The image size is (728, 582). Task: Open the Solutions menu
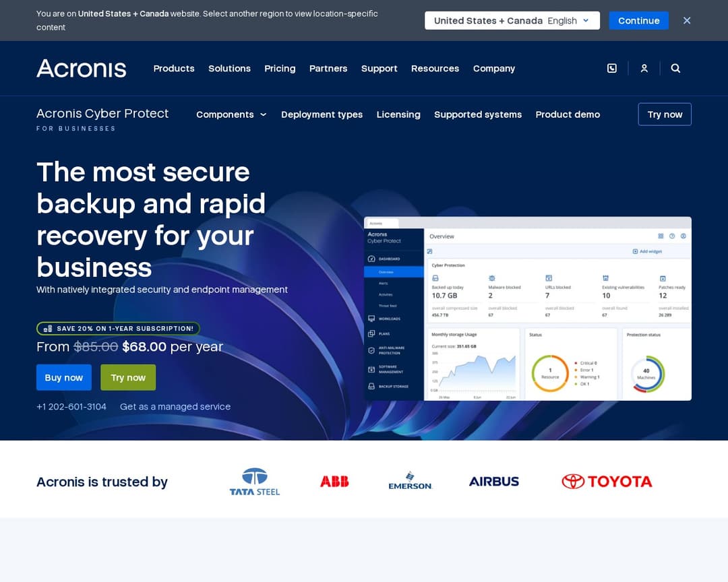229,68
